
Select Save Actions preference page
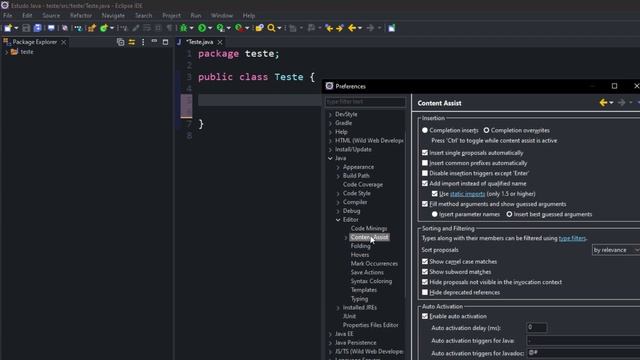click(367, 272)
